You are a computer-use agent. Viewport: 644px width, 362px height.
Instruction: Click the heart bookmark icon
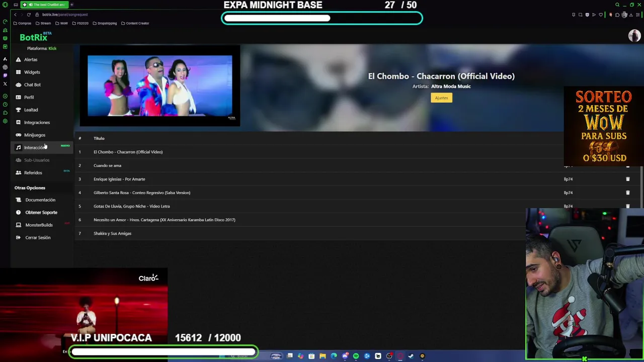coord(601,15)
